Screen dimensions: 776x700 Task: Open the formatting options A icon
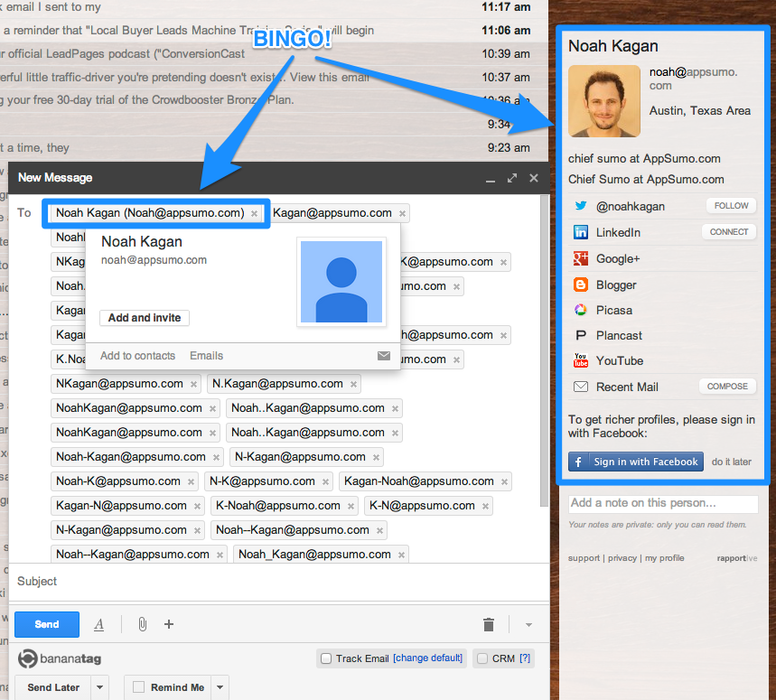[x=99, y=624]
